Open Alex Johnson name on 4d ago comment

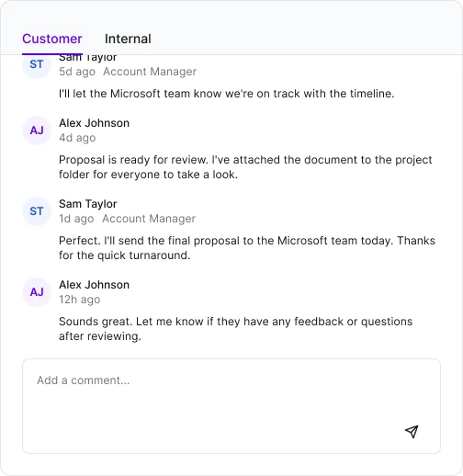pos(94,123)
